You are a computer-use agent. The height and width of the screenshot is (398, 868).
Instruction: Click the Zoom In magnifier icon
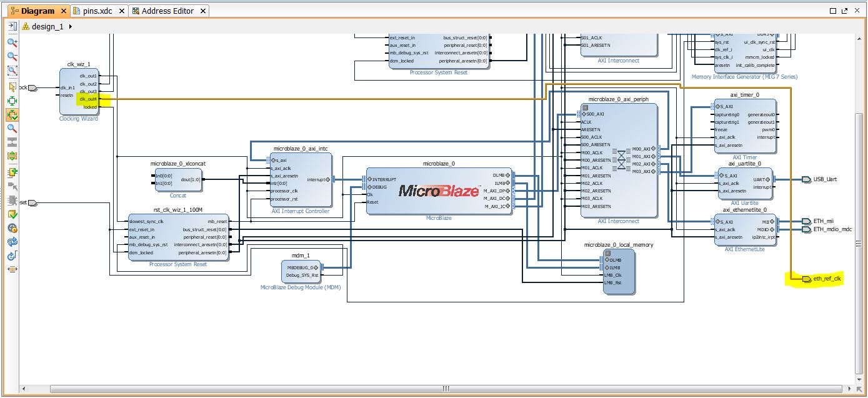pos(12,42)
